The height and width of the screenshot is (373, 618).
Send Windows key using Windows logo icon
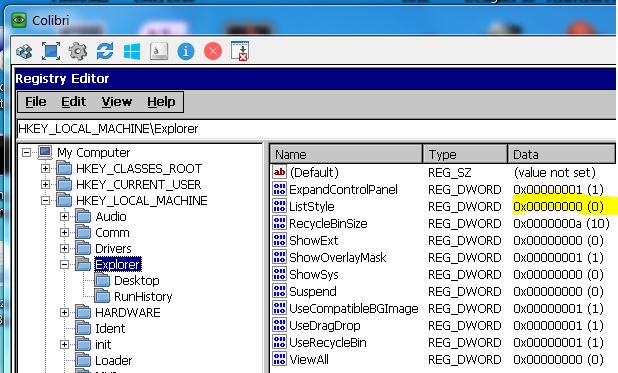click(x=132, y=51)
